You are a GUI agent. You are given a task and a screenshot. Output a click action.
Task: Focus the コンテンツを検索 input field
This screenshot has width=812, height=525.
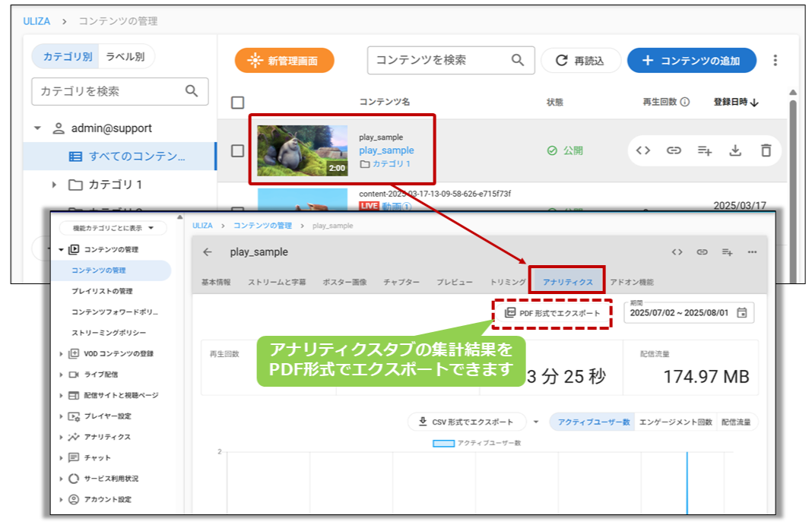pos(451,60)
